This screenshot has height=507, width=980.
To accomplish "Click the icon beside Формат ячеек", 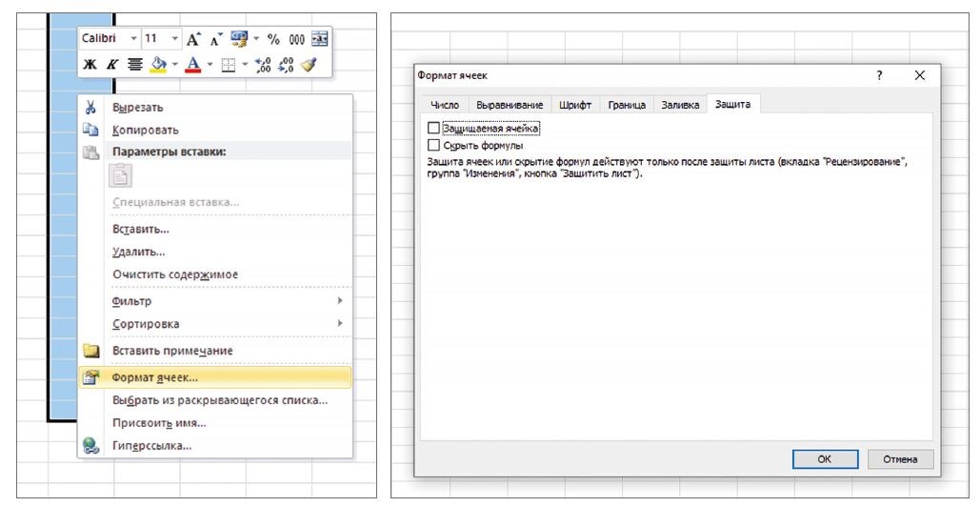I will pyautogui.click(x=91, y=377).
